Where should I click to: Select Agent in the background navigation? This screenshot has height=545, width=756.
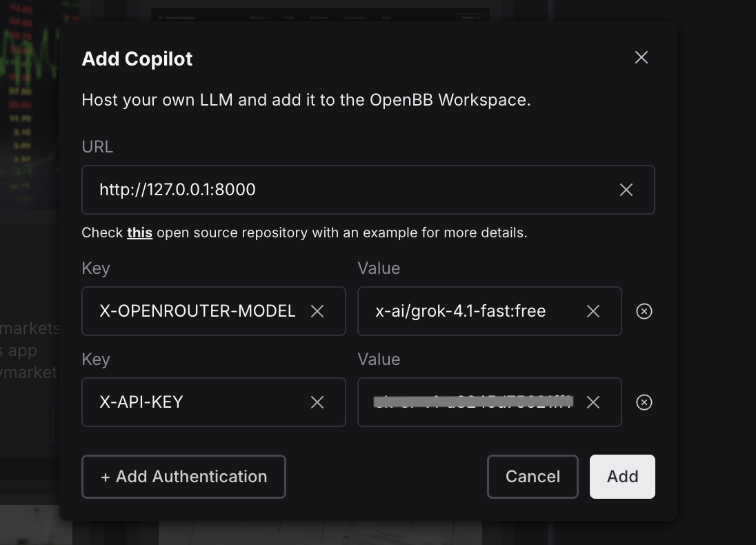pos(388,17)
